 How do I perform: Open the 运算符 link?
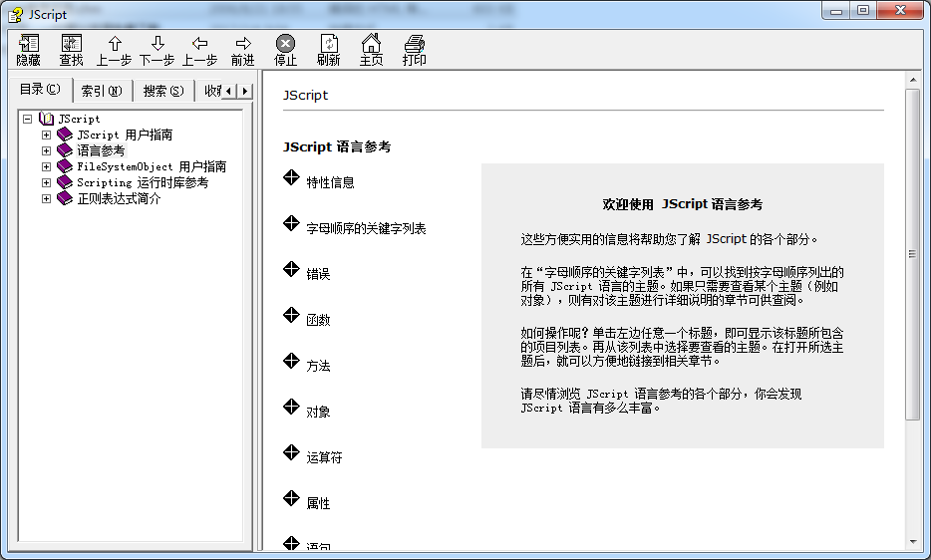324,457
